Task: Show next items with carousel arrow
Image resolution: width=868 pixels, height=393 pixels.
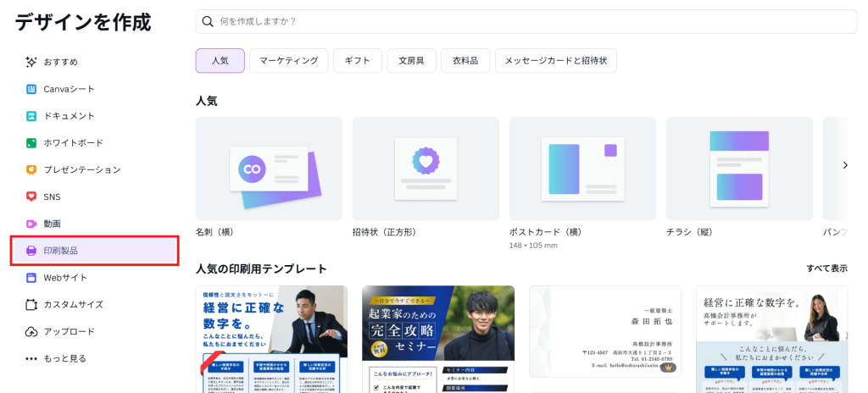Action: tap(845, 165)
